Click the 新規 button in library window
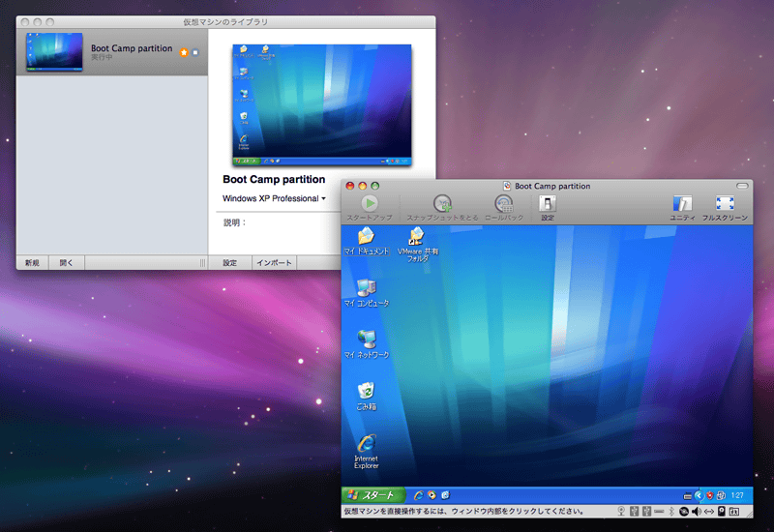Image resolution: width=774 pixels, height=532 pixels. pyautogui.click(x=32, y=262)
